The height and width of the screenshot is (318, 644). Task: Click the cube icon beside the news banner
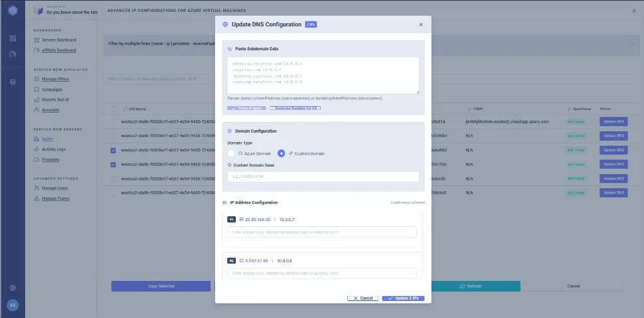click(38, 10)
